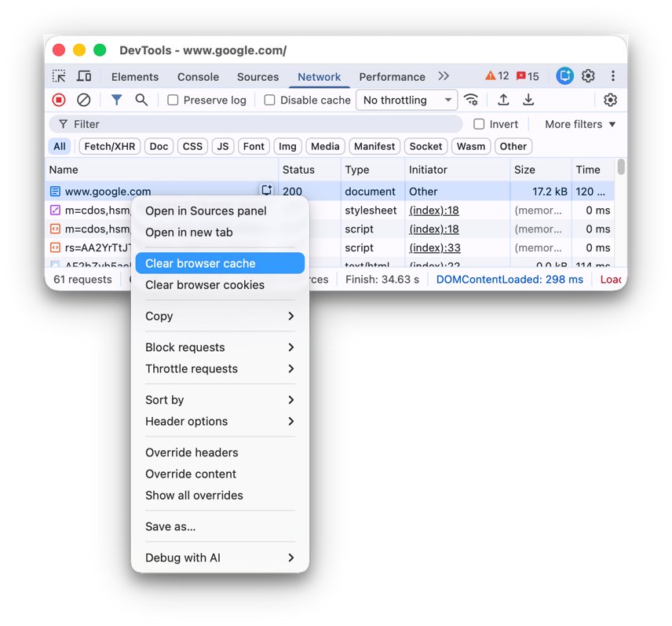
Task: Toggle the Doc filter chip
Action: (x=159, y=146)
